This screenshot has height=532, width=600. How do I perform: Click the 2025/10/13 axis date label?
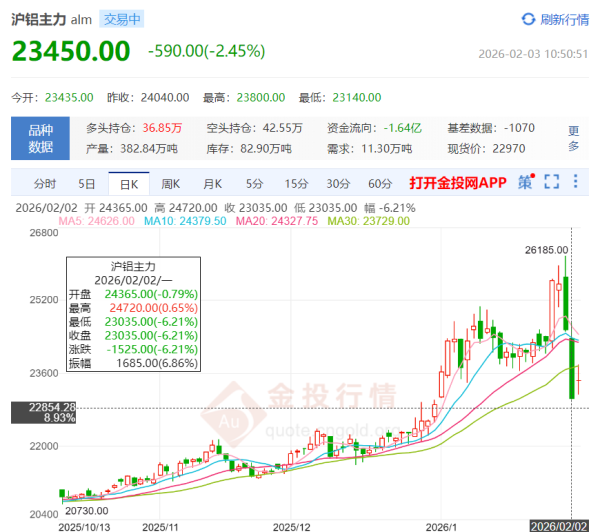point(84,527)
